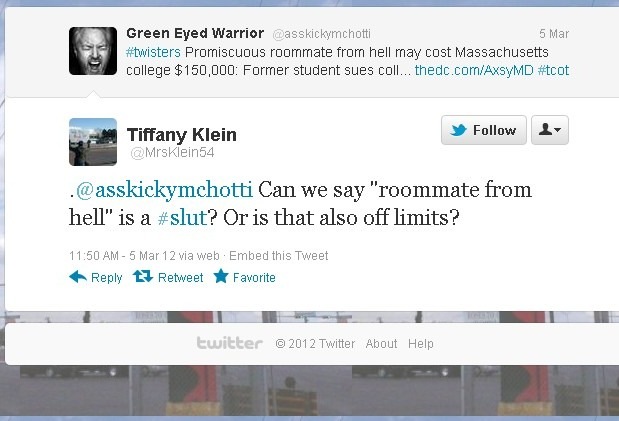The width and height of the screenshot is (619, 421).
Task: Click the Twitter bird icon on Follow
Action: [x=458, y=130]
